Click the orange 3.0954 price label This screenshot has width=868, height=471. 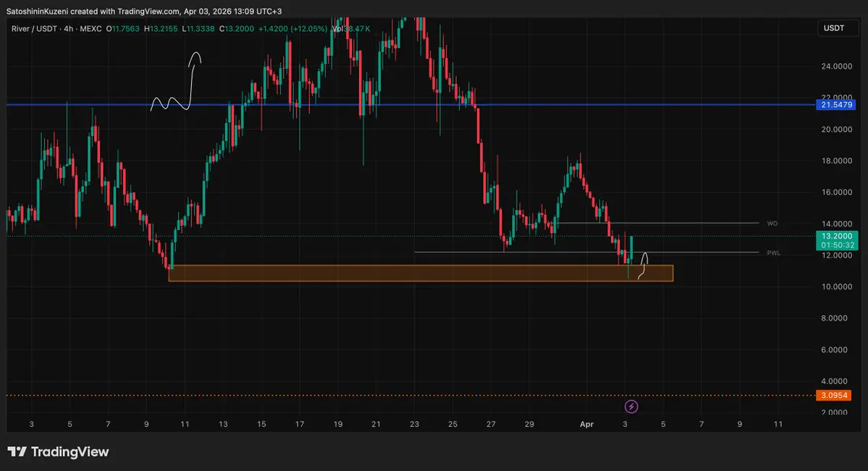[834, 395]
